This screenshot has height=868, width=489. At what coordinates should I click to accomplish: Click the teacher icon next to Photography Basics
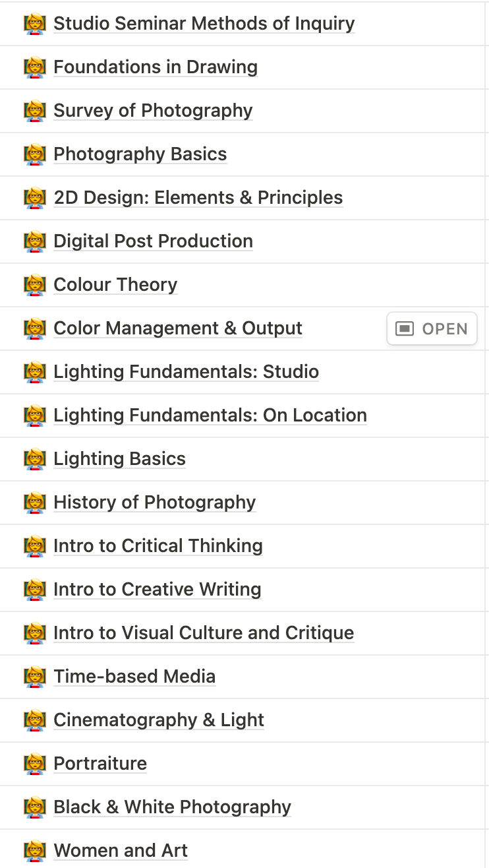click(34, 154)
